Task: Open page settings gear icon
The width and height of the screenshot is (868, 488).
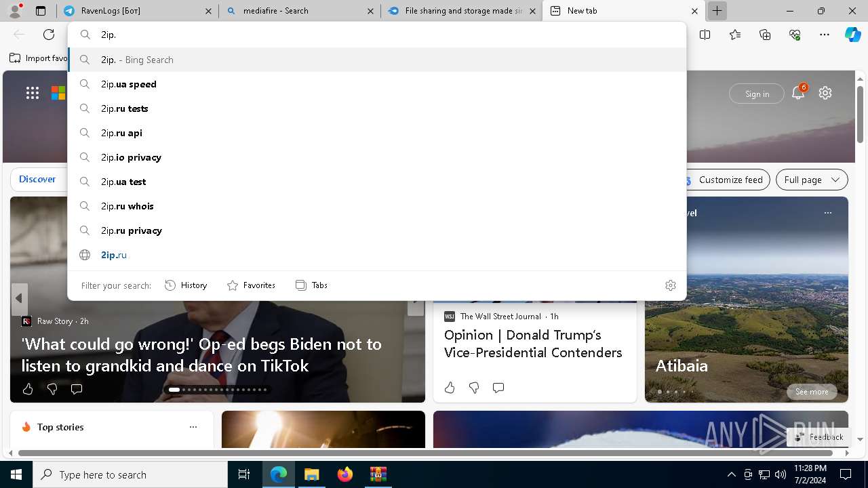Action: (825, 93)
